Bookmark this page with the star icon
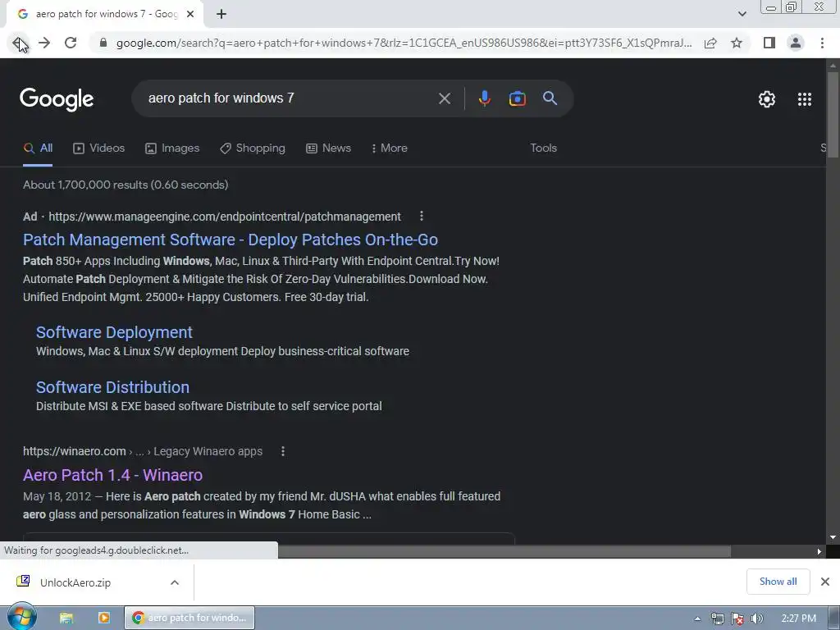This screenshot has height=630, width=840. tap(737, 43)
